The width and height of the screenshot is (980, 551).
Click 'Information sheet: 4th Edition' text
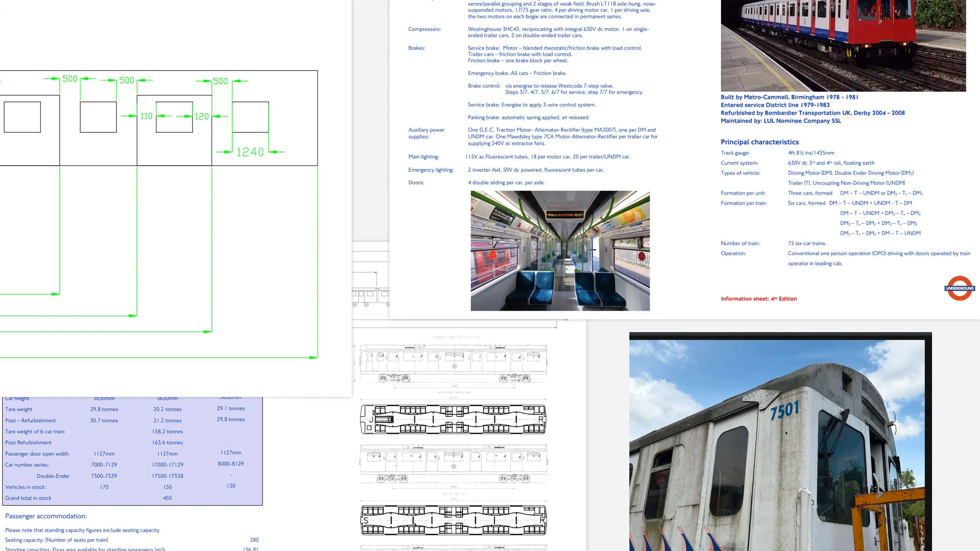759,299
